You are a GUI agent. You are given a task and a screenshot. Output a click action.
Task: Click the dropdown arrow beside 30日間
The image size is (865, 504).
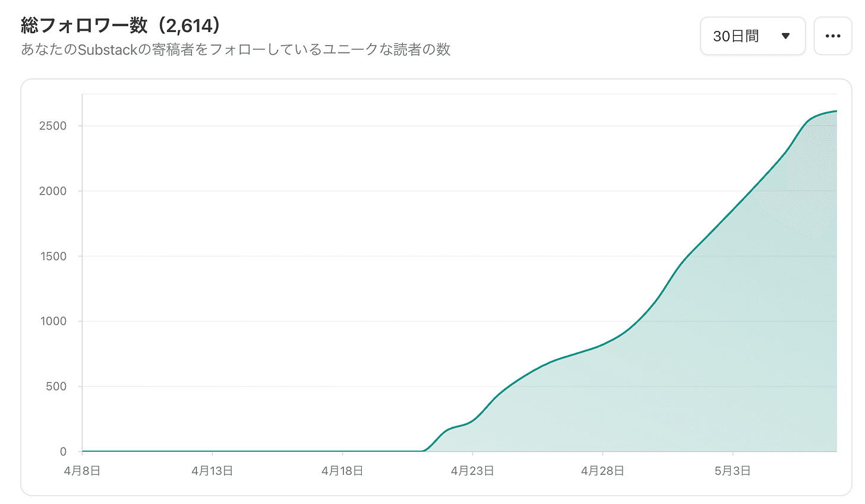785,36
